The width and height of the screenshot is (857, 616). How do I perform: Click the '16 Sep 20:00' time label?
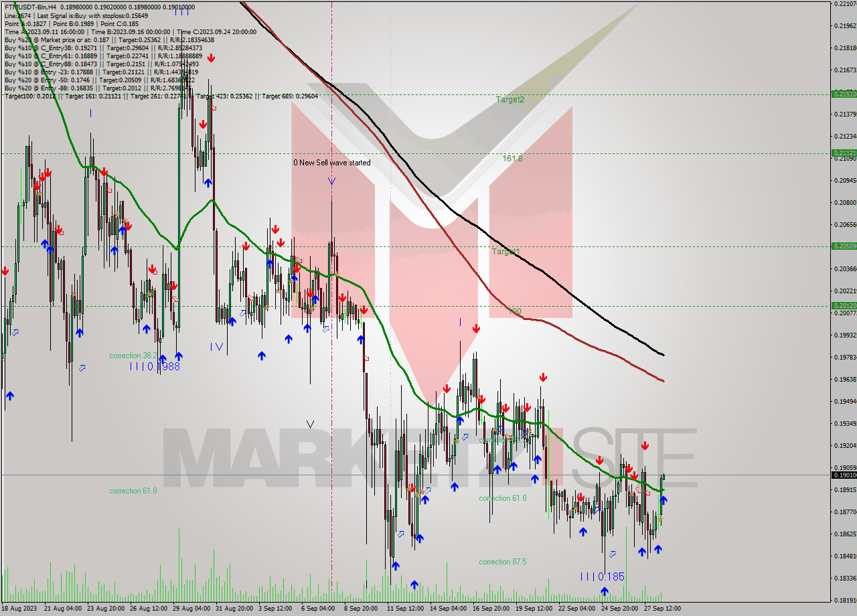(491, 609)
